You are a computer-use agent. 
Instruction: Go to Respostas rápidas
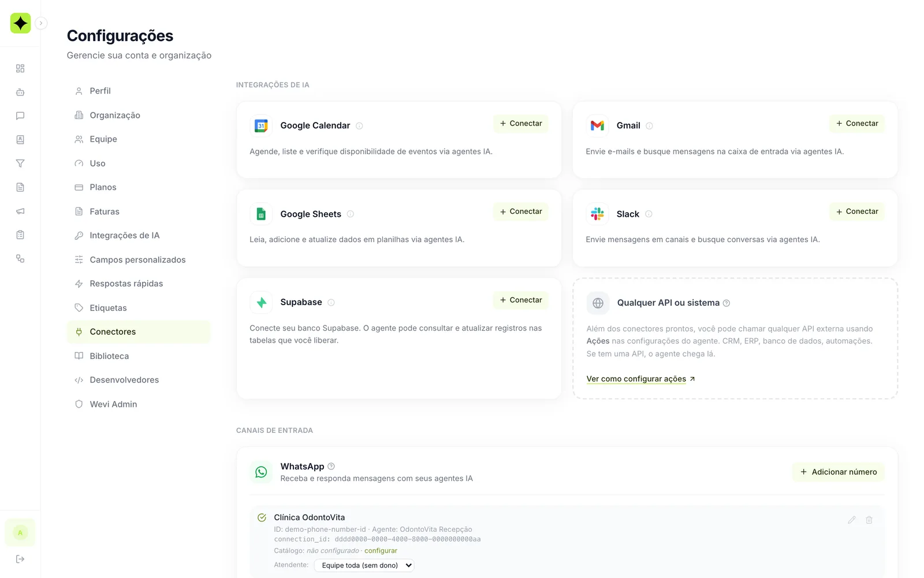click(139, 284)
